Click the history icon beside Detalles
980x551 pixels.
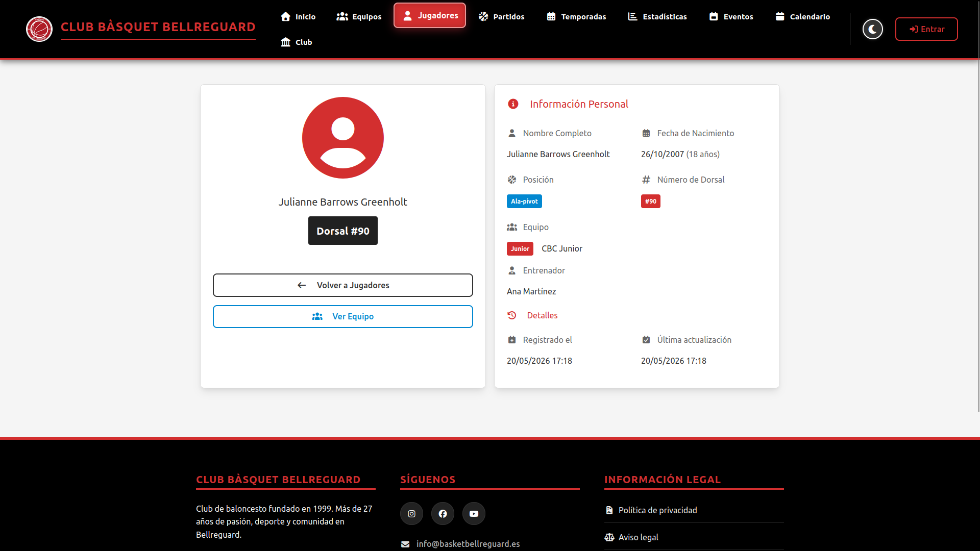(512, 315)
